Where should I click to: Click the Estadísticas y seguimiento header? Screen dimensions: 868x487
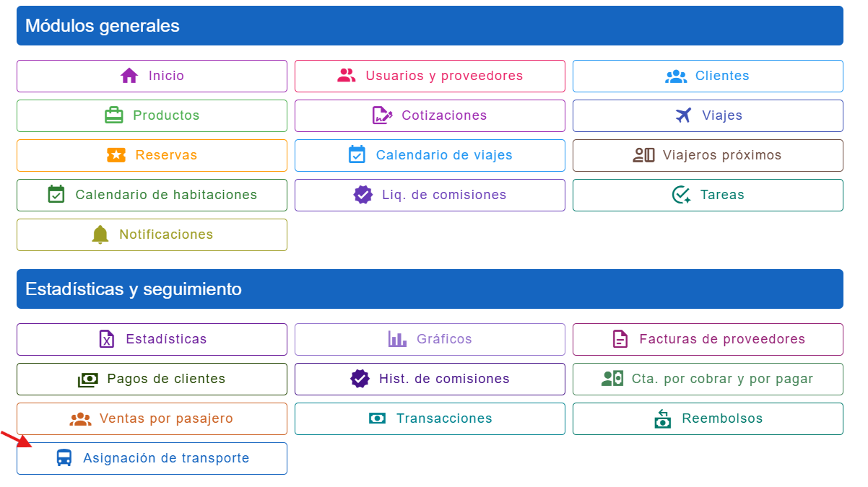pos(430,289)
